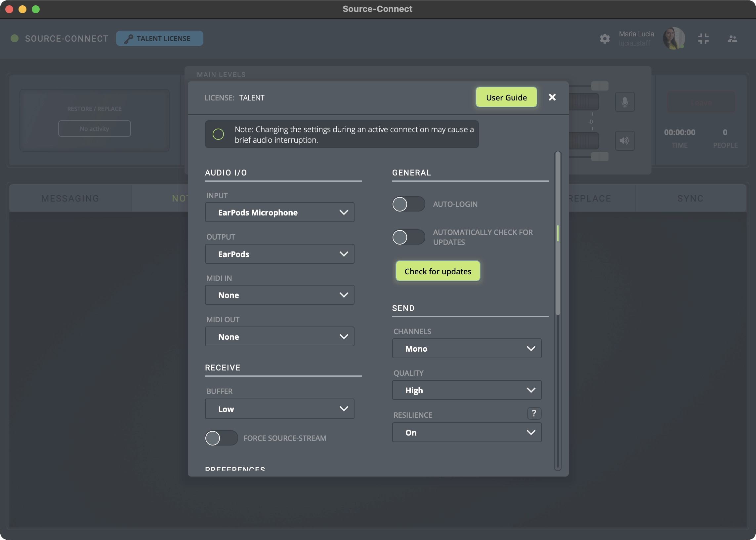Screen dimensions: 756x540
Task: Switch to the Messaging tab
Action: [70, 198]
